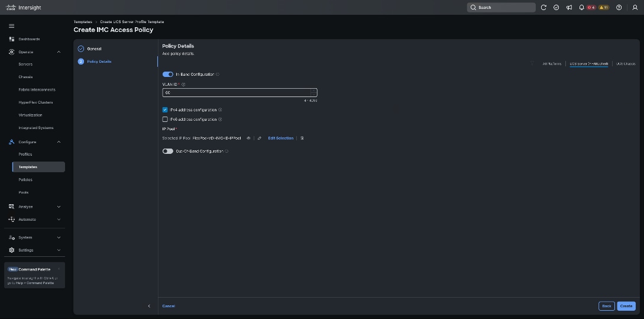
Task: Decrement VLAN ID with down stepper arrow
Action: tap(314, 95)
